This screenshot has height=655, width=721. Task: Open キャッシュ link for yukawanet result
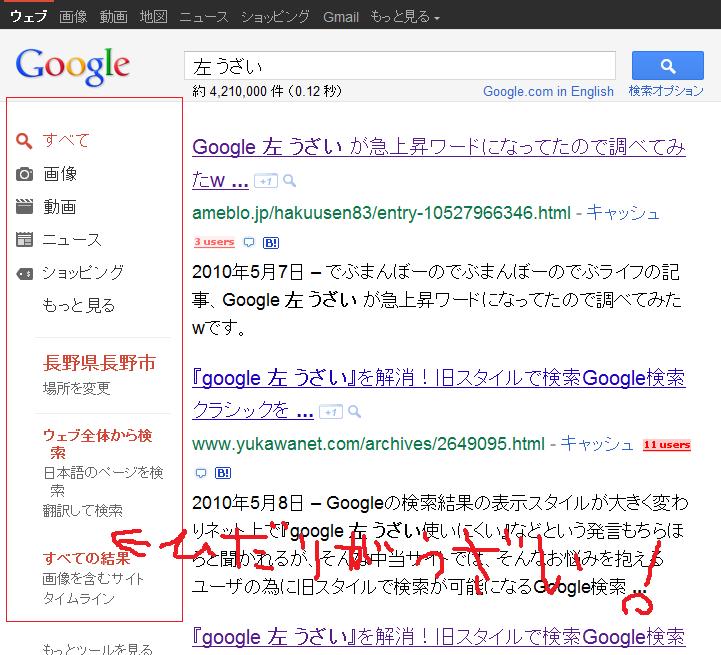[597, 443]
